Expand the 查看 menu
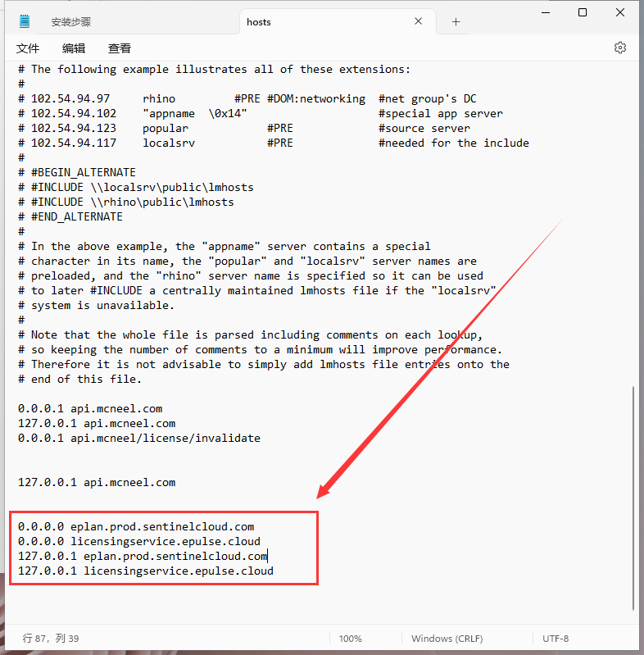 [120, 48]
